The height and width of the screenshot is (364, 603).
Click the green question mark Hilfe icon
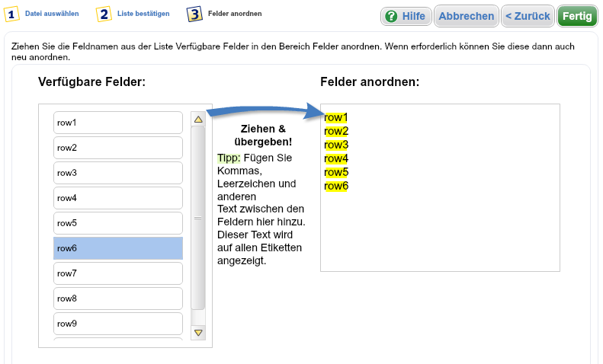(x=391, y=17)
